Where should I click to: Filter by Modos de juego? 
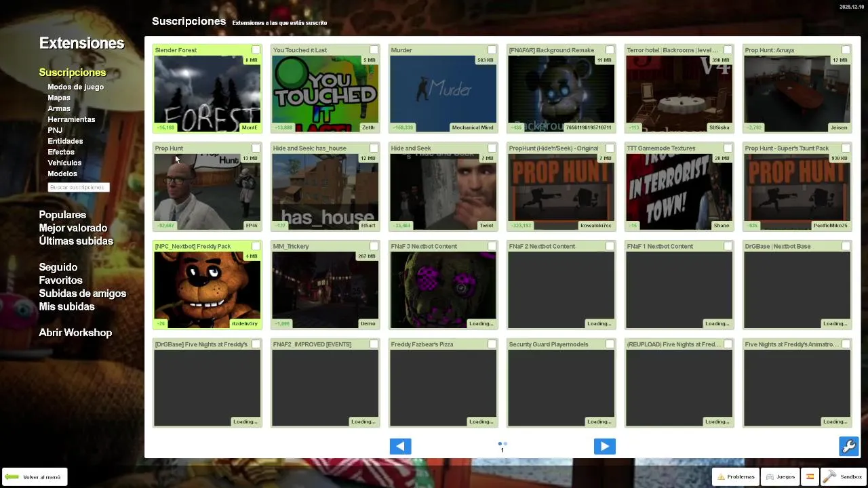pyautogui.click(x=76, y=87)
